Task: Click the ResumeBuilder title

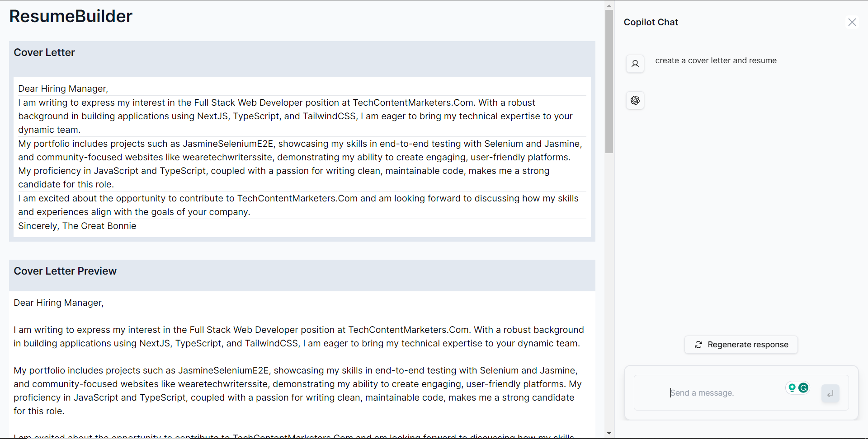Action: coord(71,16)
